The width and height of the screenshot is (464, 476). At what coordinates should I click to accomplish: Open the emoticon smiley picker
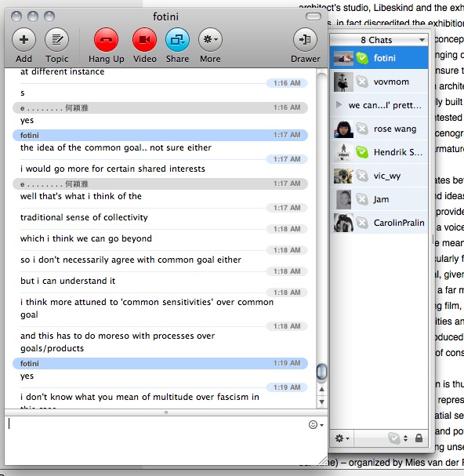(316, 425)
